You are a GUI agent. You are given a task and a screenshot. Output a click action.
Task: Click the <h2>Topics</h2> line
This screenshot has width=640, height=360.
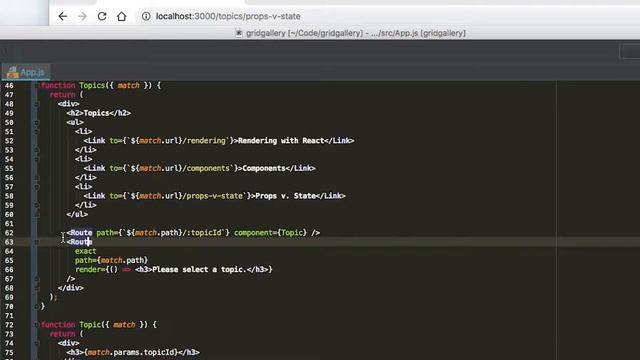point(98,113)
